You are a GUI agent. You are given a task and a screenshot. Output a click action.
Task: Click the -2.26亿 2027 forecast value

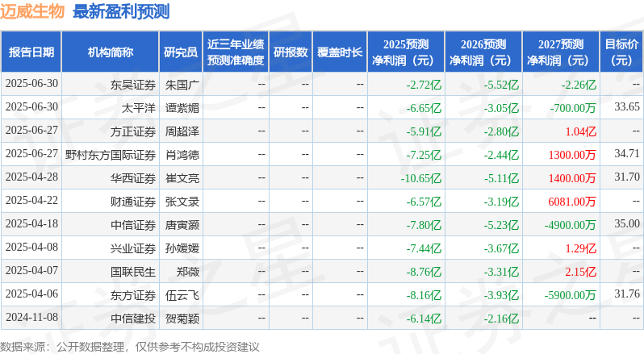579,85
